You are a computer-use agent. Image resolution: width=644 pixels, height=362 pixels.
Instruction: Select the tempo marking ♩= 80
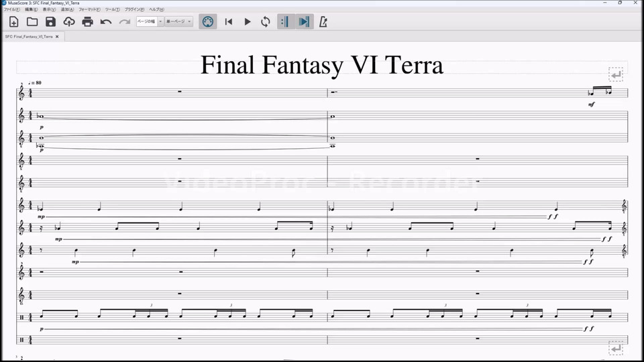coord(35,83)
